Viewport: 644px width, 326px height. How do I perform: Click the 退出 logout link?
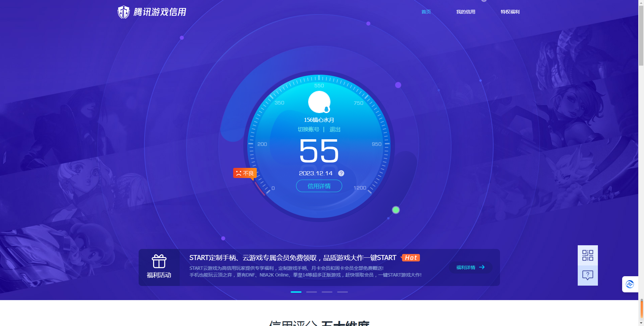335,130
